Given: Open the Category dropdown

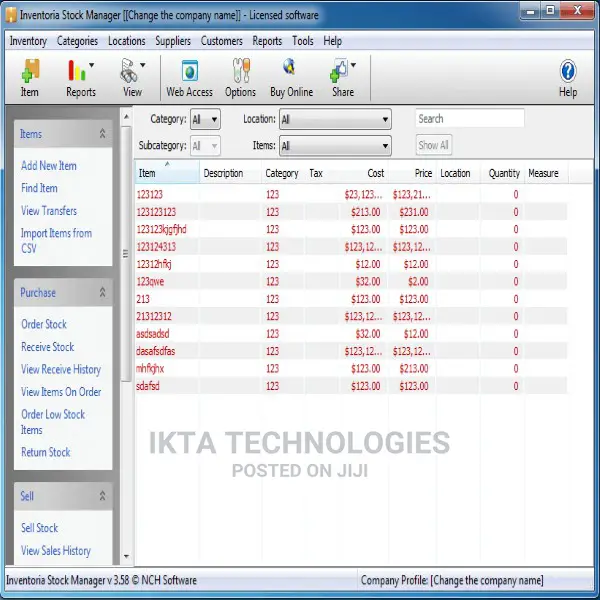Looking at the screenshot, I should (x=205, y=119).
